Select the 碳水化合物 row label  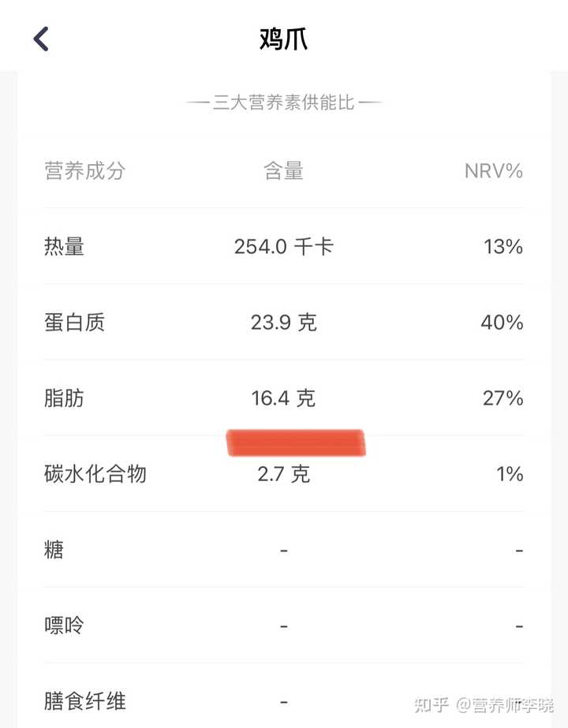pyautogui.click(x=95, y=474)
